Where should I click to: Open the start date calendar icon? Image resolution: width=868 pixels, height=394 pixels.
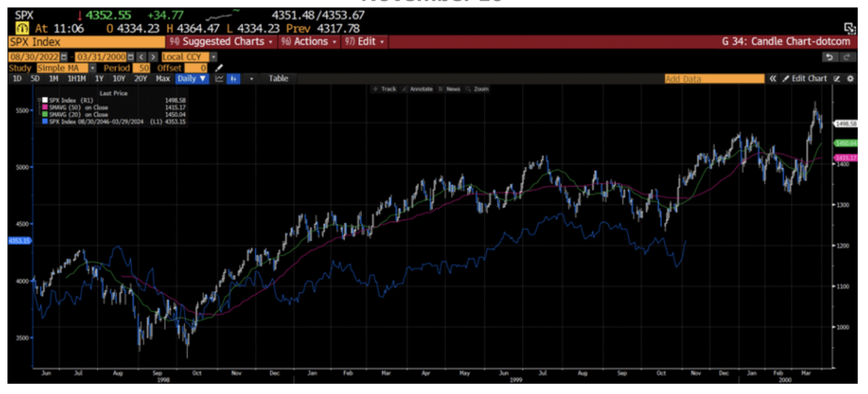(x=63, y=57)
